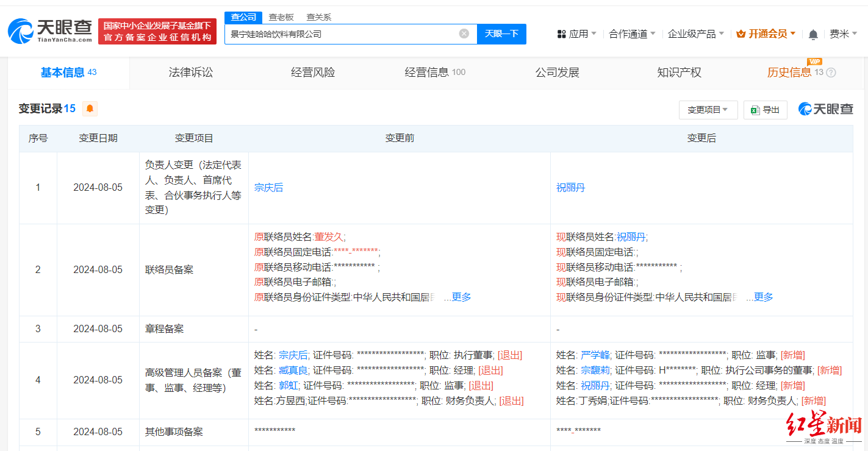Viewport: 868px width, 451px height.
Task: Click the 变更项目 column header
Action: 194,138
